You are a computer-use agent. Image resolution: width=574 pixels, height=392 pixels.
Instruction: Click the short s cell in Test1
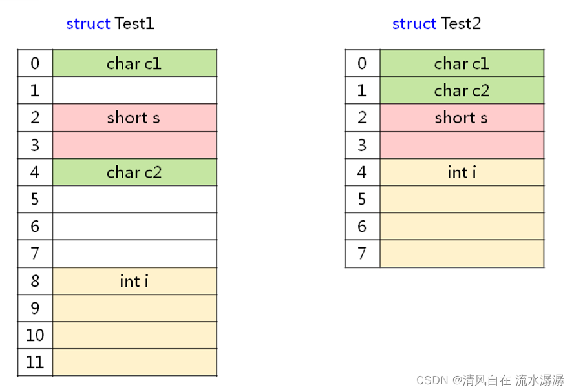click(x=134, y=118)
